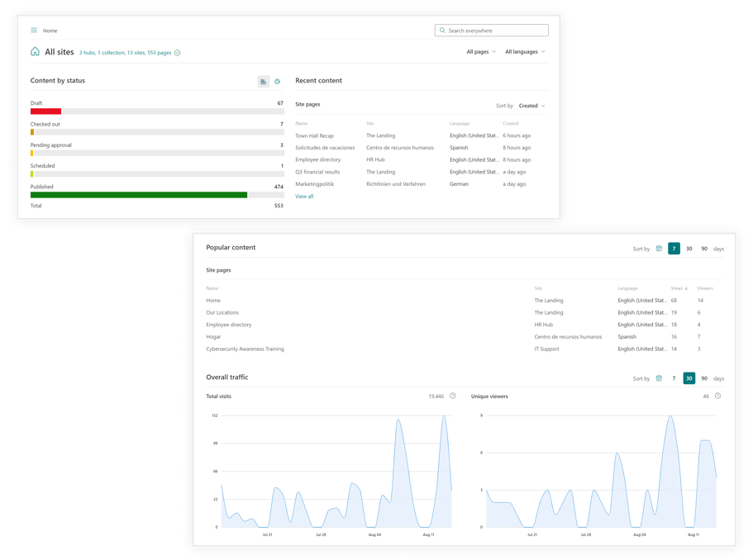This screenshot has height=560, width=753.
Task: Open the donut chart view for content status
Action: (278, 81)
